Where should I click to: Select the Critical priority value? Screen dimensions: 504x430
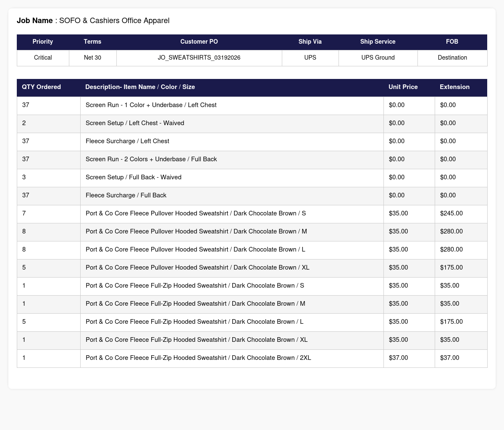click(43, 58)
